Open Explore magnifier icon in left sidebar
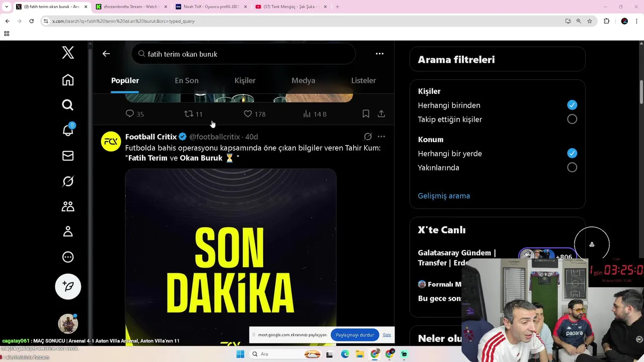The width and height of the screenshot is (644, 362). [x=68, y=105]
